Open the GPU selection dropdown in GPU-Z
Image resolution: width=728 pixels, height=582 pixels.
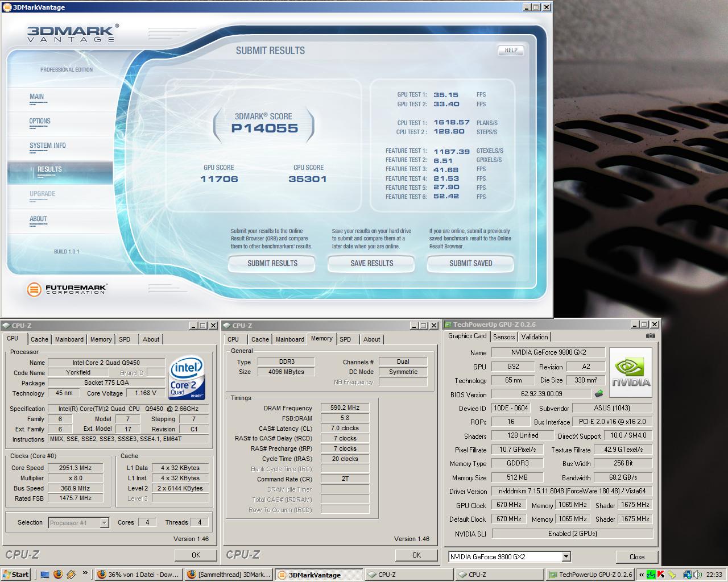(x=566, y=557)
